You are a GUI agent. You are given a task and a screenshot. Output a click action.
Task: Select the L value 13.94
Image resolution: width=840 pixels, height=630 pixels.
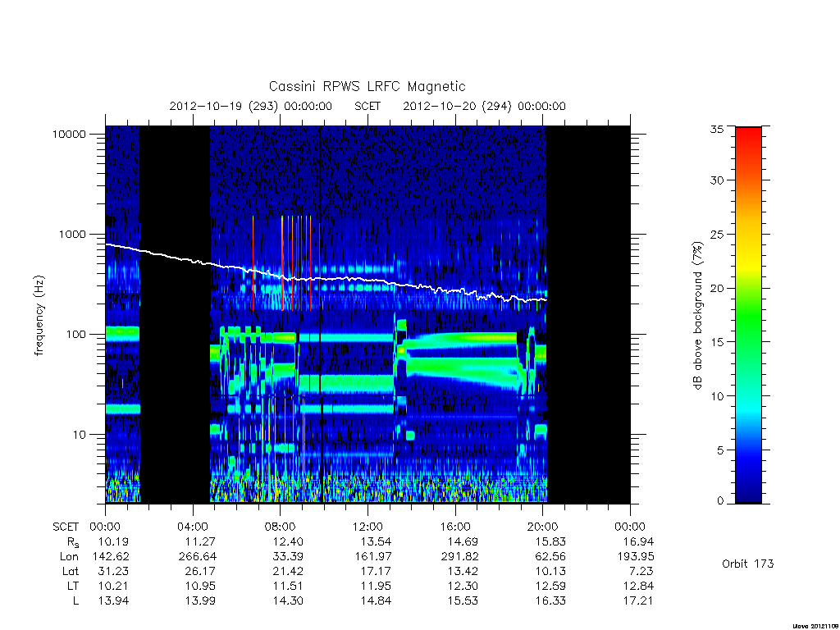pyautogui.click(x=113, y=601)
